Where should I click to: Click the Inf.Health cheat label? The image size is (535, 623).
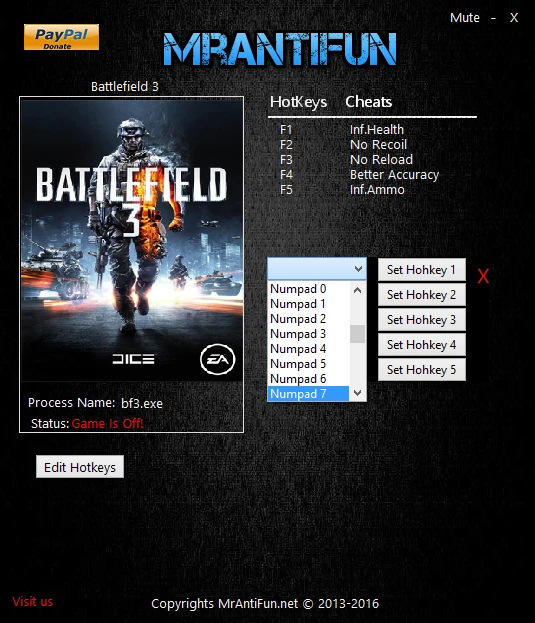point(377,130)
